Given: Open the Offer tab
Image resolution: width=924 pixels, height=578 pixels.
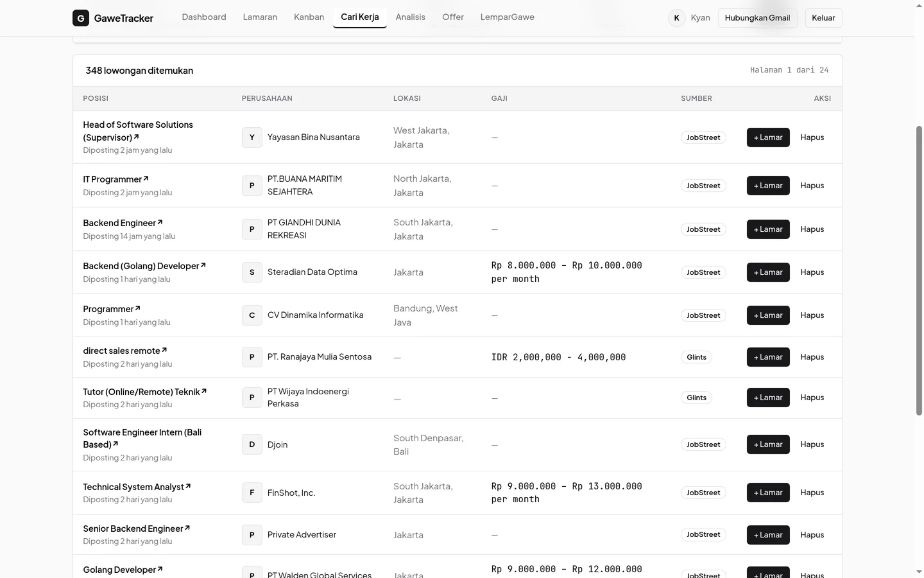Looking at the screenshot, I should (453, 17).
